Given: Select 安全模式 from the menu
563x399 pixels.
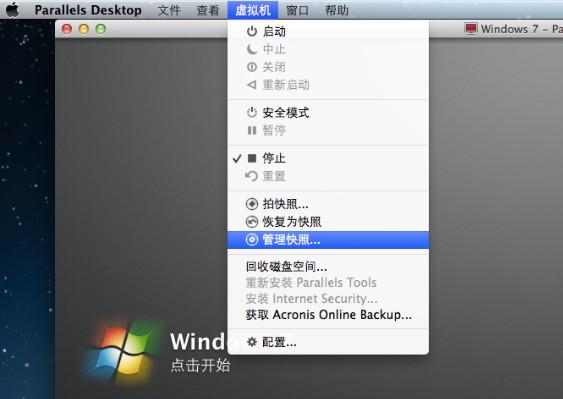Looking at the screenshot, I should 328,113.
